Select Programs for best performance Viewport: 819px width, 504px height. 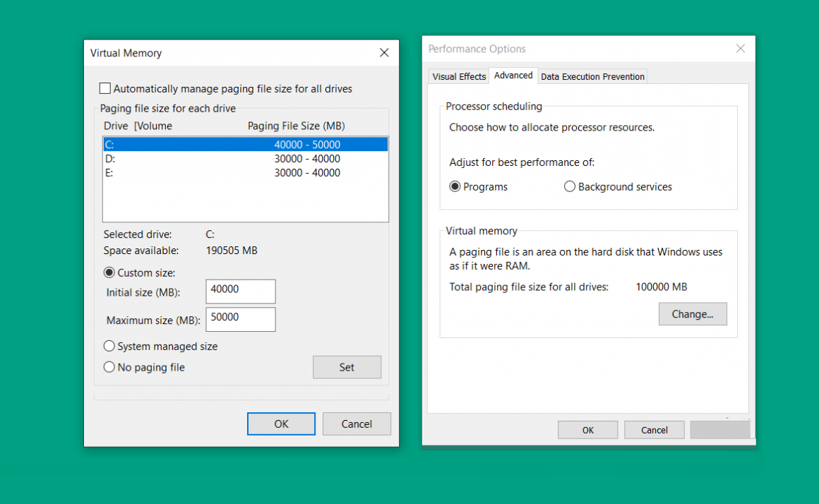(x=455, y=186)
